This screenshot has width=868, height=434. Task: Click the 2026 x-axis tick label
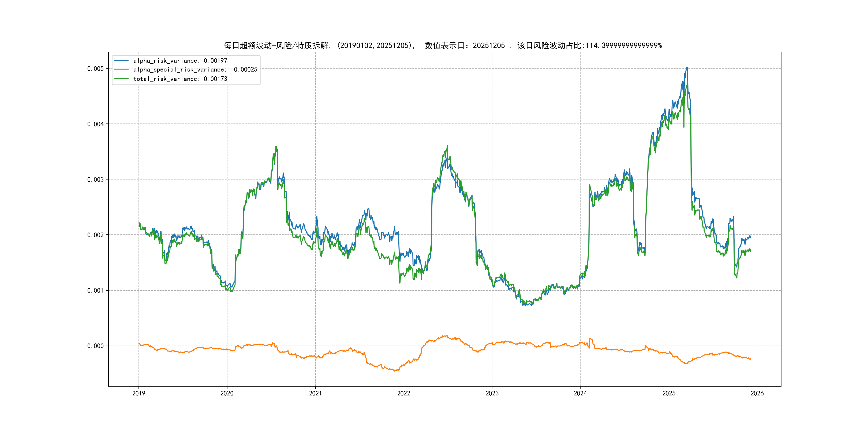pos(757,393)
